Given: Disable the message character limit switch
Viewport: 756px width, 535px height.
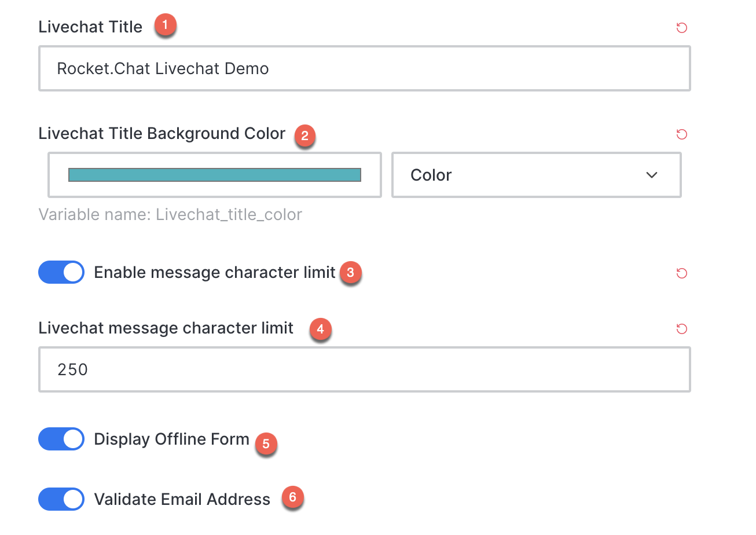Looking at the screenshot, I should tap(61, 272).
